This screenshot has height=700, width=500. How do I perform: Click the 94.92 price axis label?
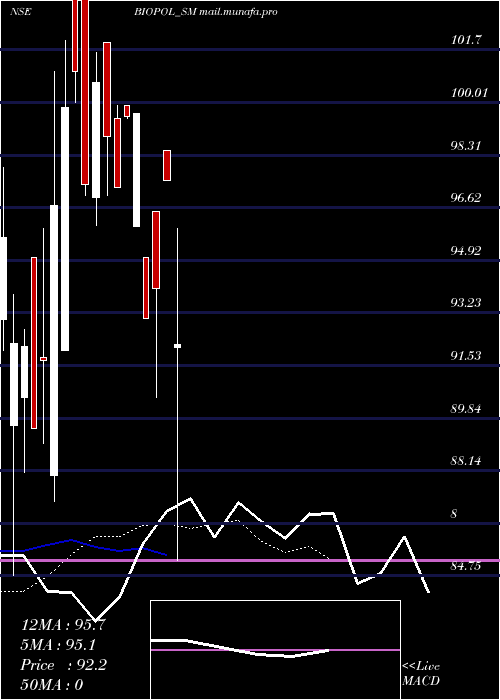tap(466, 250)
